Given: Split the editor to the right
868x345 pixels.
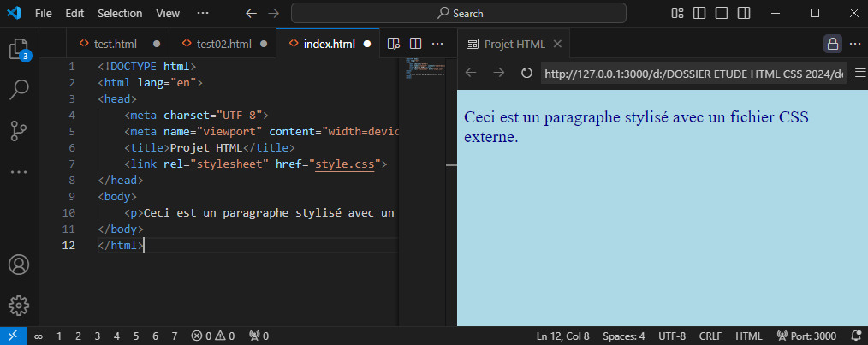Looking at the screenshot, I should [415, 44].
